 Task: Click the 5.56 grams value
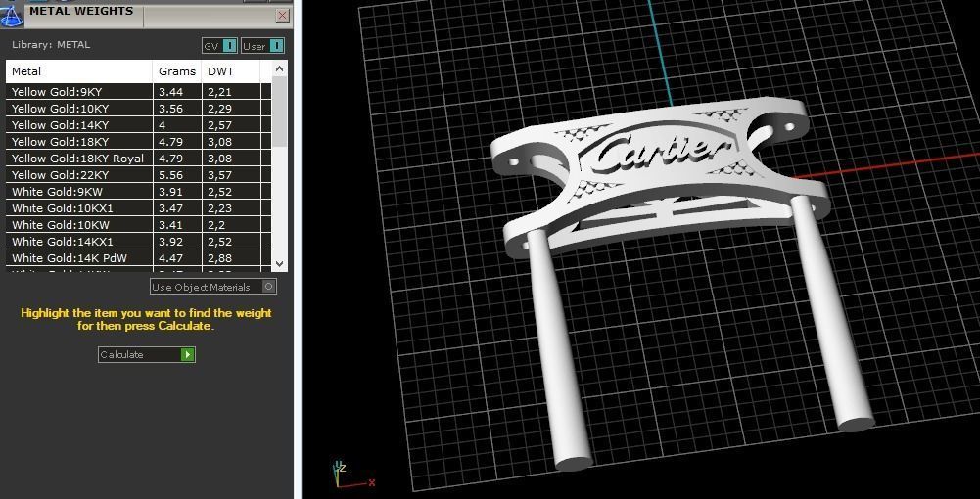pyautogui.click(x=170, y=175)
